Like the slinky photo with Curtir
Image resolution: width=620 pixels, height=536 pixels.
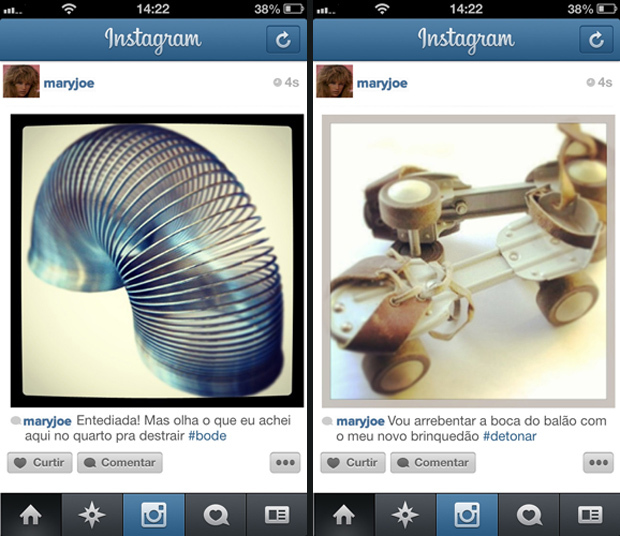pos(40,462)
